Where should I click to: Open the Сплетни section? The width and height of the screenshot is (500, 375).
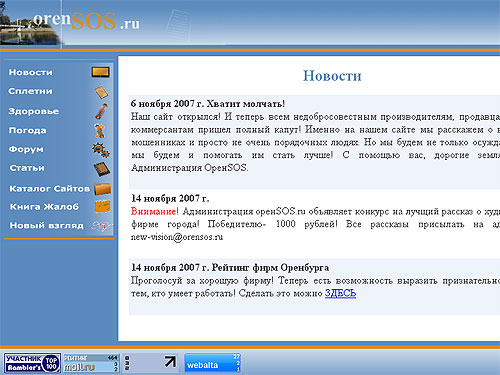[30, 91]
